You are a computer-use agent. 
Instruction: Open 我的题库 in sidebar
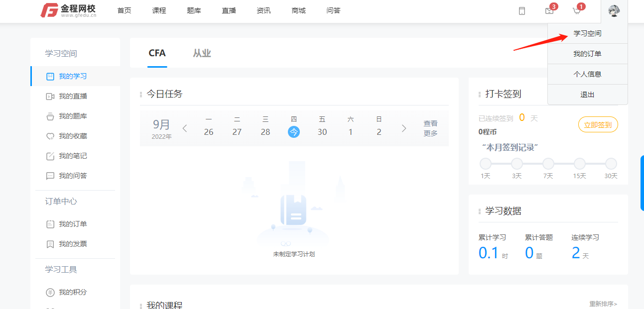coord(73,116)
